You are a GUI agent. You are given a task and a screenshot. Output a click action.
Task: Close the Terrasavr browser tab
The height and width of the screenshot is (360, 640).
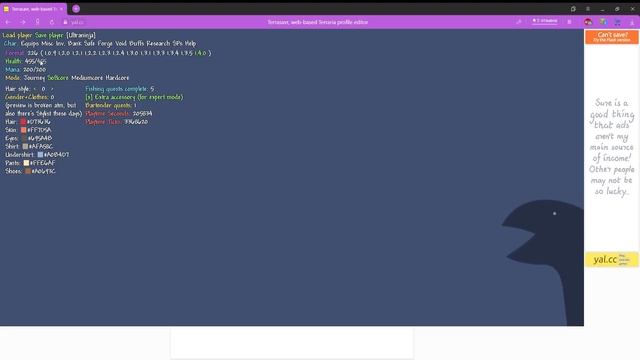[x=62, y=9]
